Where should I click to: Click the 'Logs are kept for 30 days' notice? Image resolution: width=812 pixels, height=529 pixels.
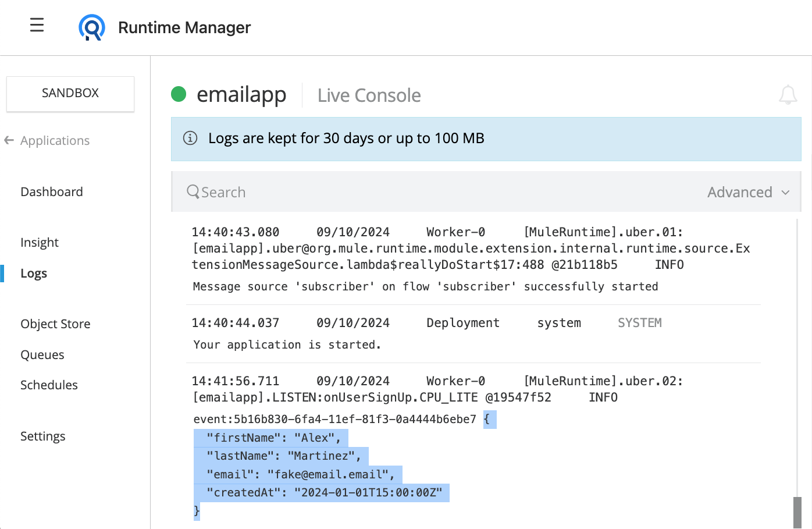coord(346,139)
